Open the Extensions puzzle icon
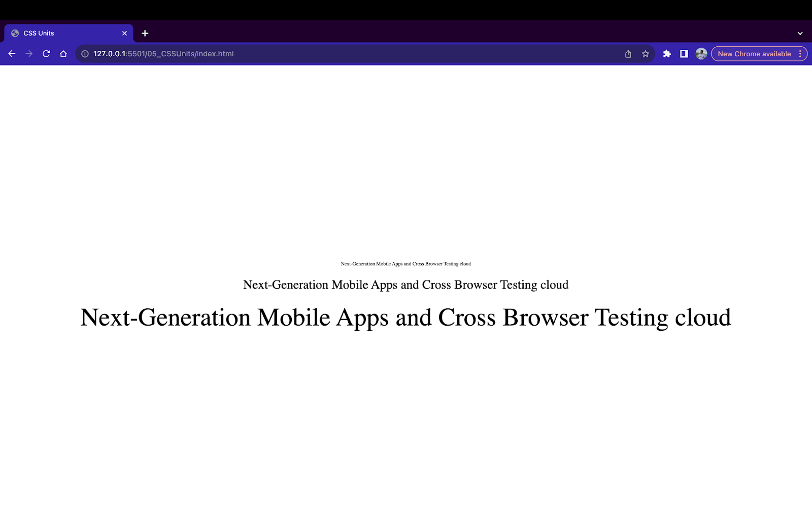 [x=667, y=54]
